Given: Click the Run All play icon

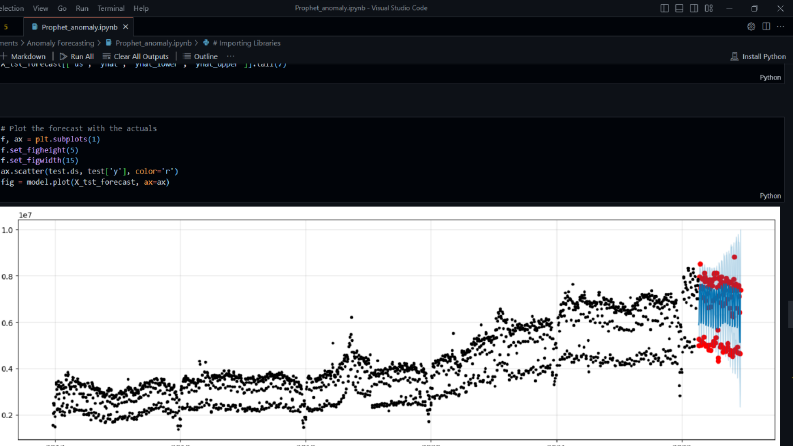Looking at the screenshot, I should tap(63, 56).
